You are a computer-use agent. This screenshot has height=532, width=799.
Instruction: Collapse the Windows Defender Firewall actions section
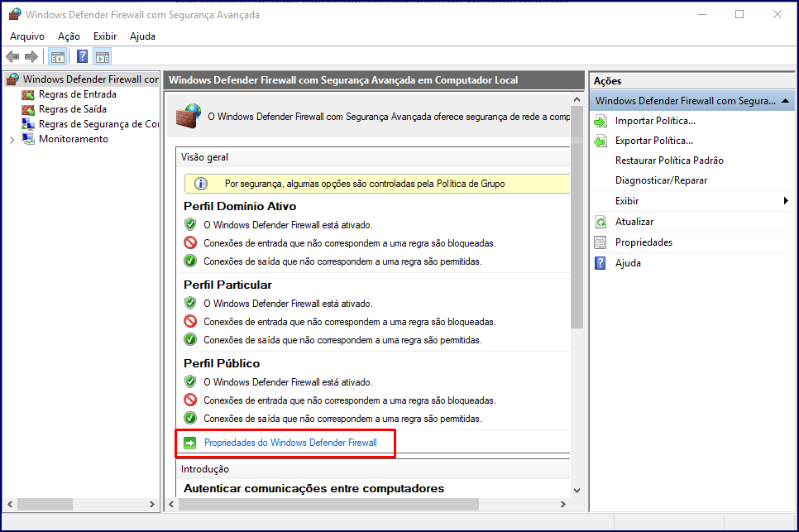[x=785, y=101]
